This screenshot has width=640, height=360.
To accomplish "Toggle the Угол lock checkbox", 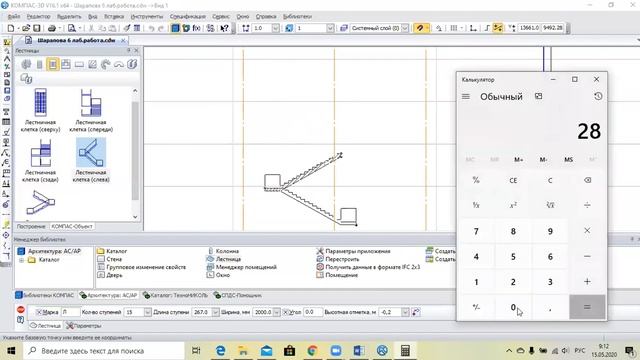I will [x=286, y=312].
